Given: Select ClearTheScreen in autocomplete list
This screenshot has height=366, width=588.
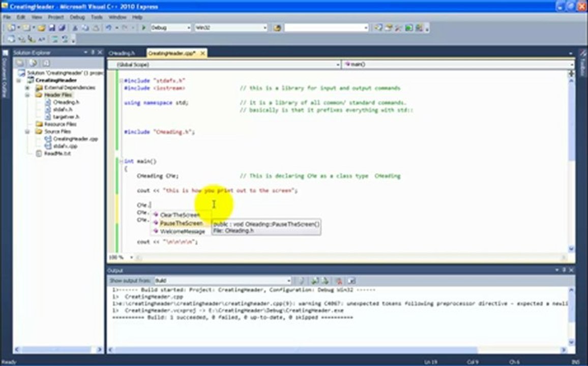Looking at the screenshot, I should [180, 215].
